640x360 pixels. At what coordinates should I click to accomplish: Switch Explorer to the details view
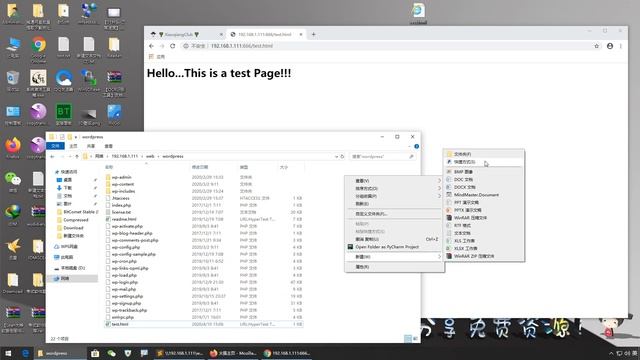407,338
